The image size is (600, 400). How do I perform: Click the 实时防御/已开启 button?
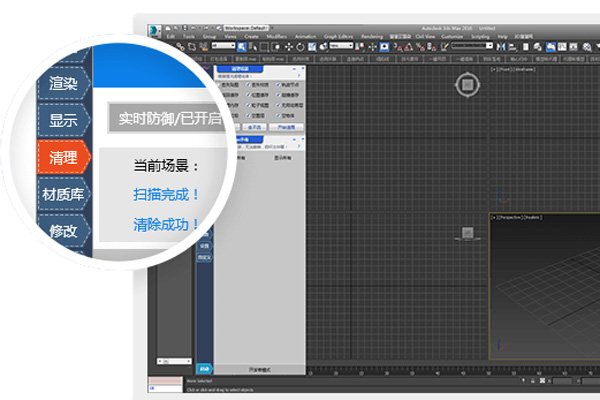168,118
